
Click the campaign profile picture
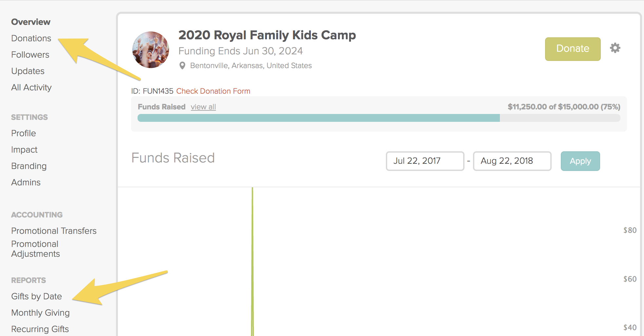(x=151, y=50)
